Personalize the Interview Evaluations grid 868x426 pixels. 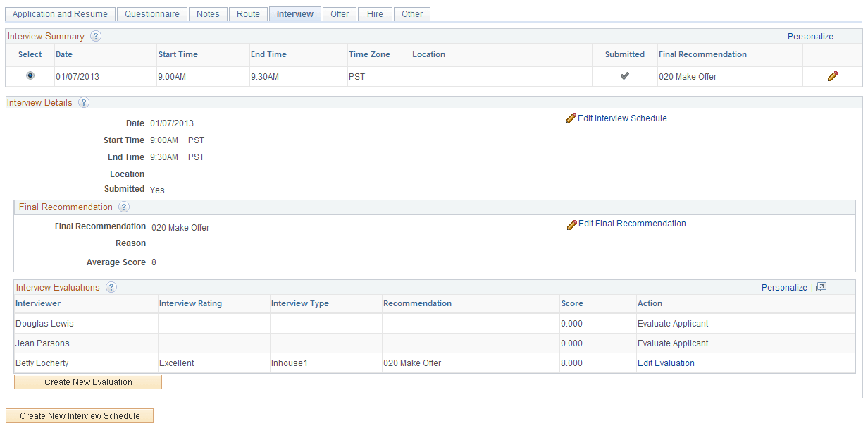[784, 287]
